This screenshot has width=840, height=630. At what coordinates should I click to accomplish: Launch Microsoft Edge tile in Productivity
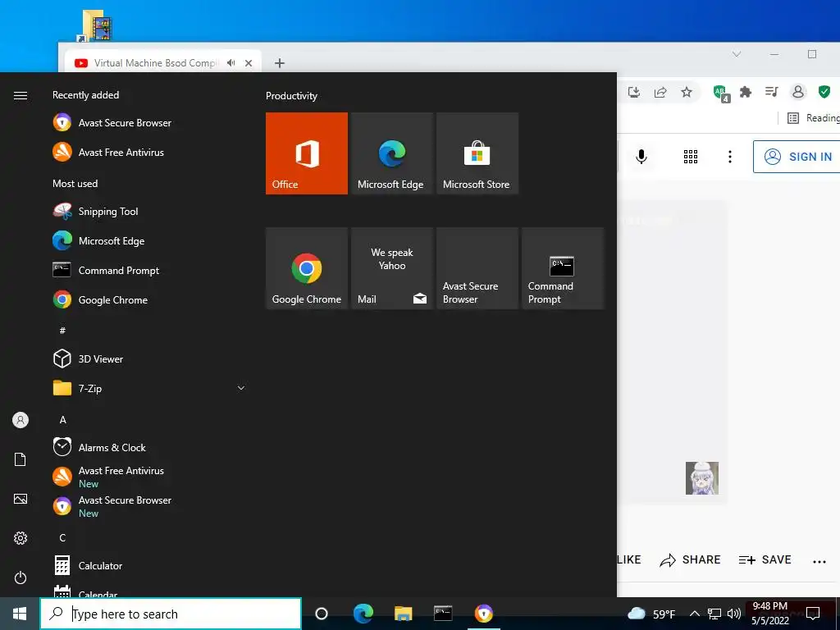click(391, 153)
